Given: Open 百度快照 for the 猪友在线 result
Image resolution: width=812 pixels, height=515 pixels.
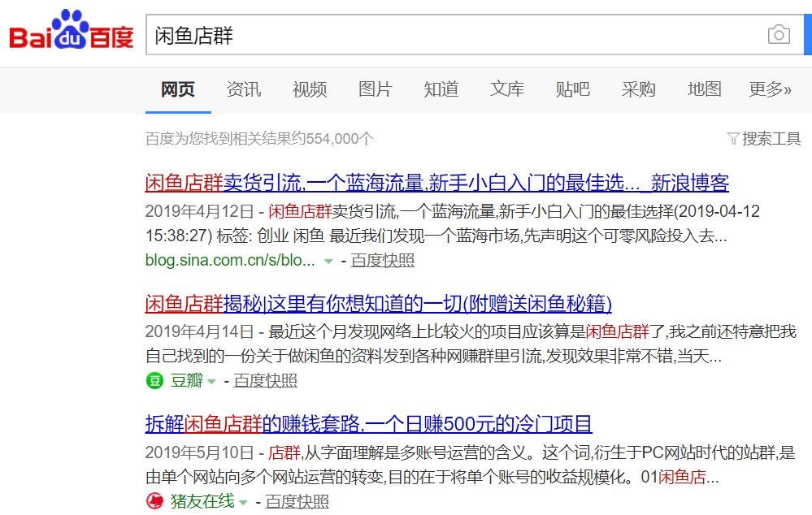Looking at the screenshot, I should click(297, 501).
